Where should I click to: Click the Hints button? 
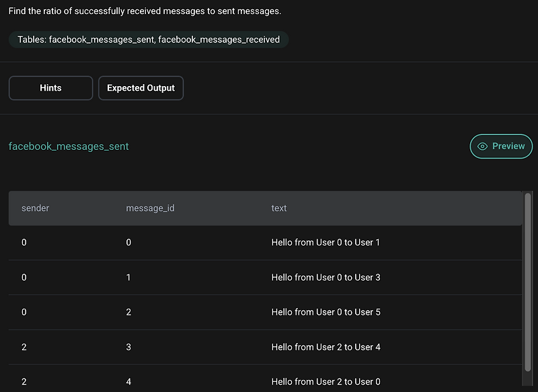click(50, 87)
